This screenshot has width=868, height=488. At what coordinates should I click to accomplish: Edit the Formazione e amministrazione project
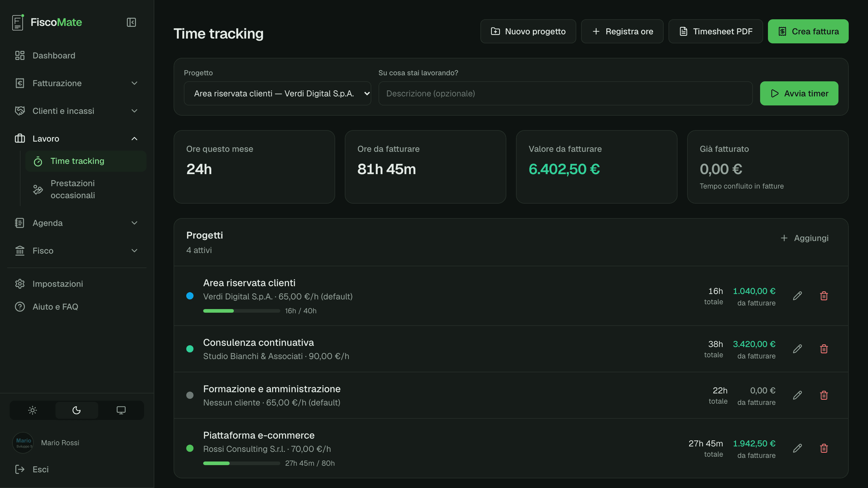[x=797, y=395]
